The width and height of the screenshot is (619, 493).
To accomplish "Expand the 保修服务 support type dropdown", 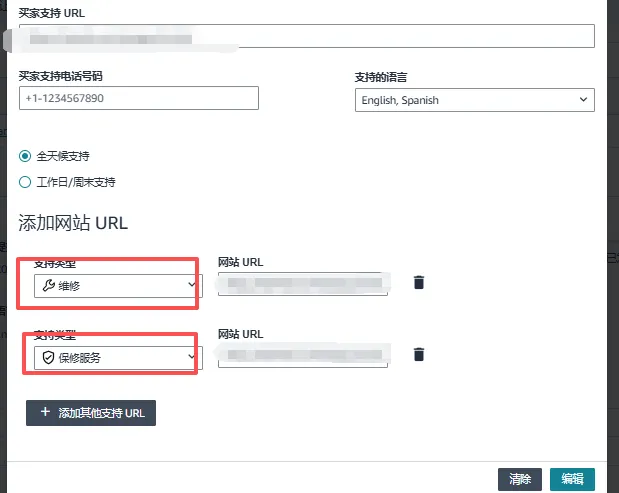I will point(118,357).
